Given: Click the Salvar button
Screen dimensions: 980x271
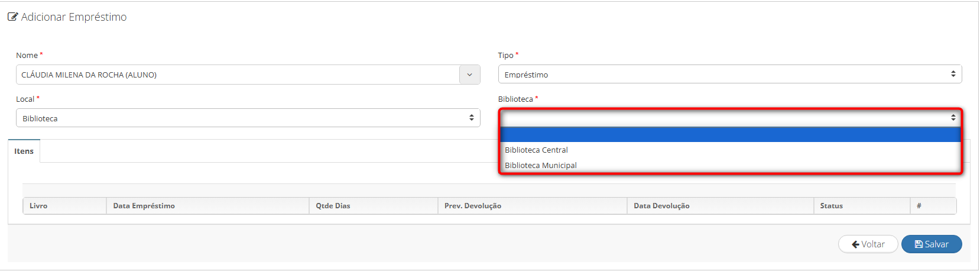Looking at the screenshot, I should point(932,244).
